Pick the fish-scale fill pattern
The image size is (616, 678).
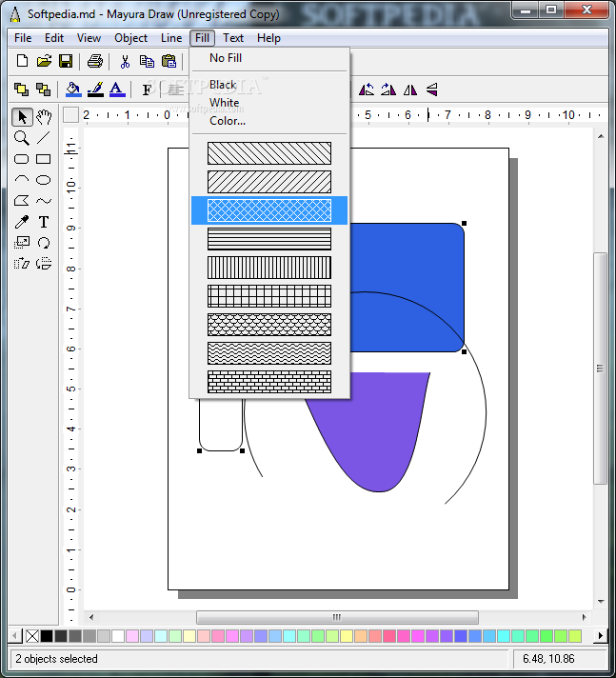pyautogui.click(x=269, y=325)
